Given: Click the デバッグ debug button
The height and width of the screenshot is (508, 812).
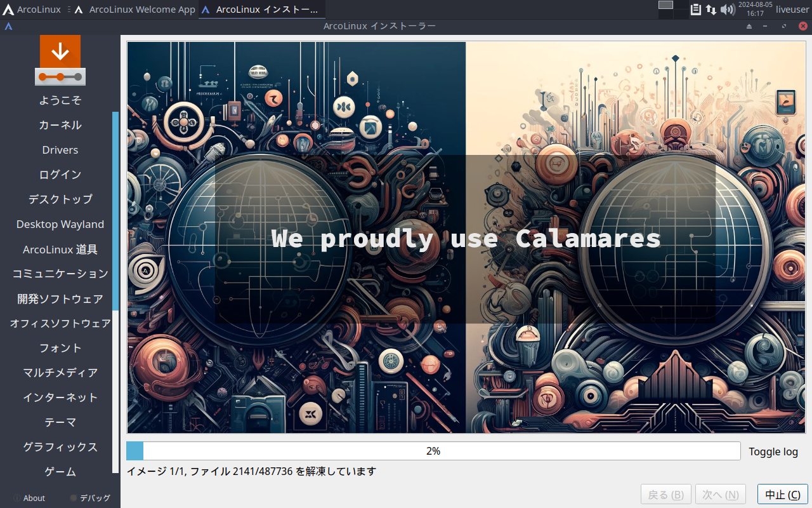Looking at the screenshot, I should point(90,498).
